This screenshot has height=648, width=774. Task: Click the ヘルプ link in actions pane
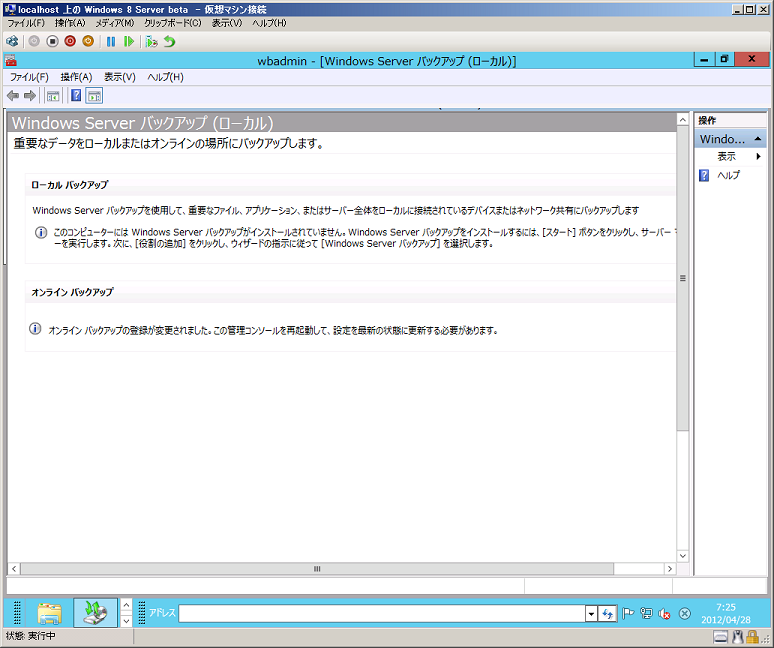(x=729, y=175)
